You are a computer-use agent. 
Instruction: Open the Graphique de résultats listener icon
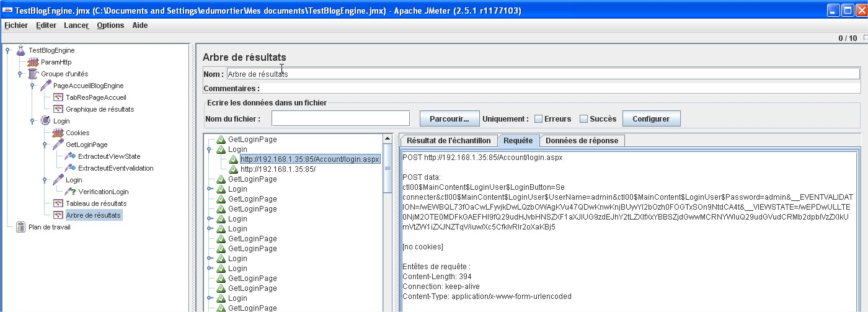[58, 109]
